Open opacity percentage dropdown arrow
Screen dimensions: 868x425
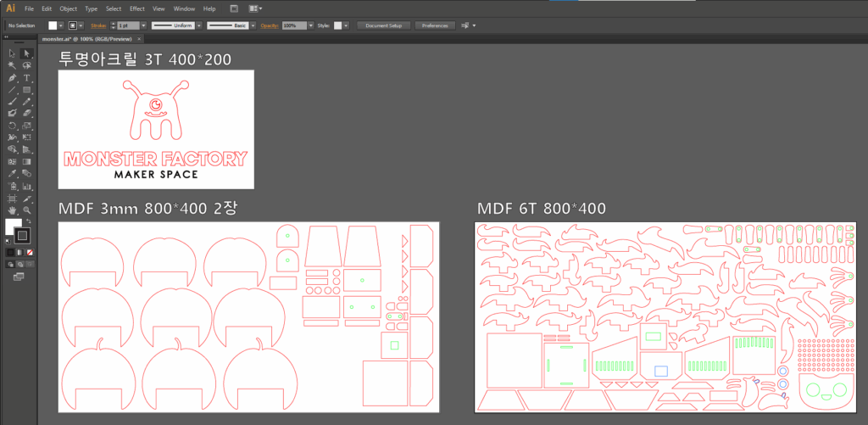(x=310, y=25)
